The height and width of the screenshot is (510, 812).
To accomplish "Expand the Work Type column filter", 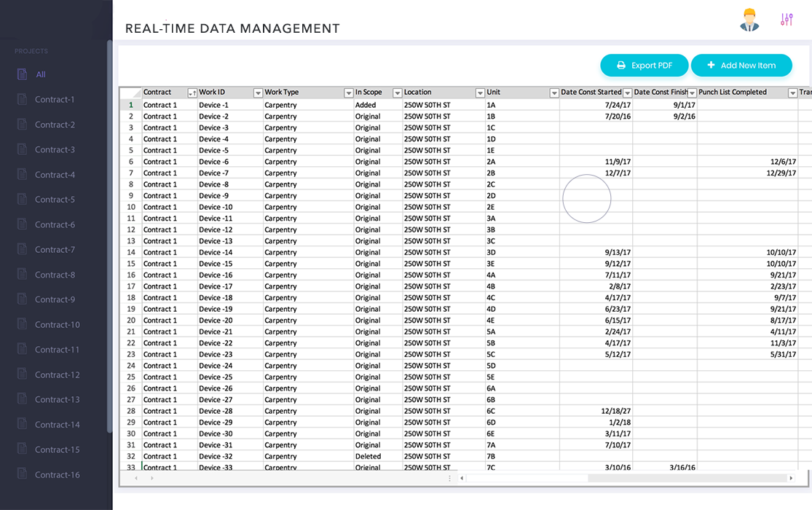I will click(348, 93).
